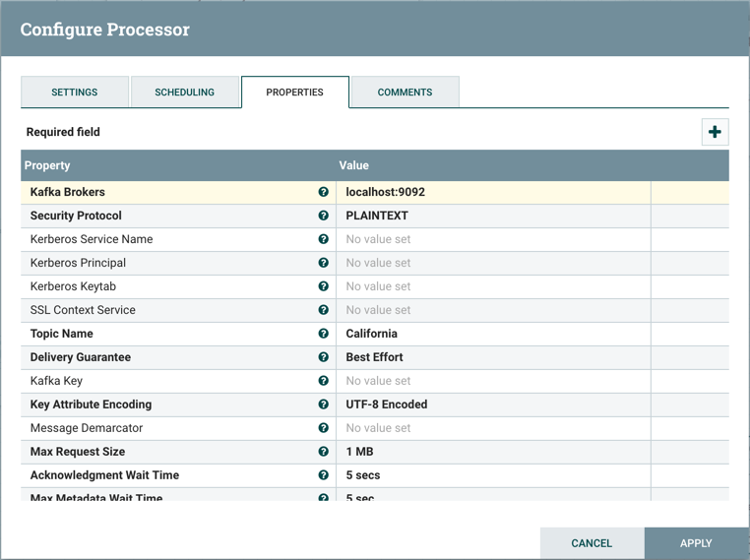
Task: Edit the Topic Name value California
Action: (x=492, y=334)
